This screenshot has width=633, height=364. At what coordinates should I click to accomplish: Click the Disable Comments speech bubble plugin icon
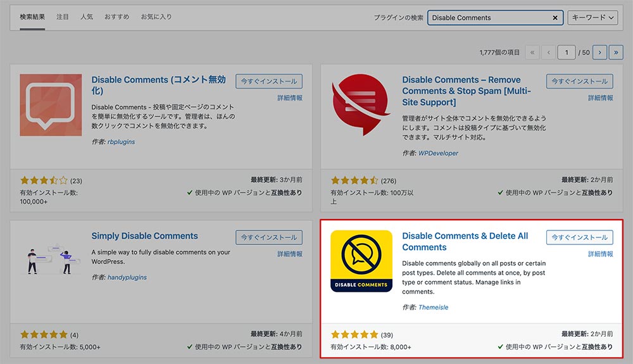click(x=51, y=105)
